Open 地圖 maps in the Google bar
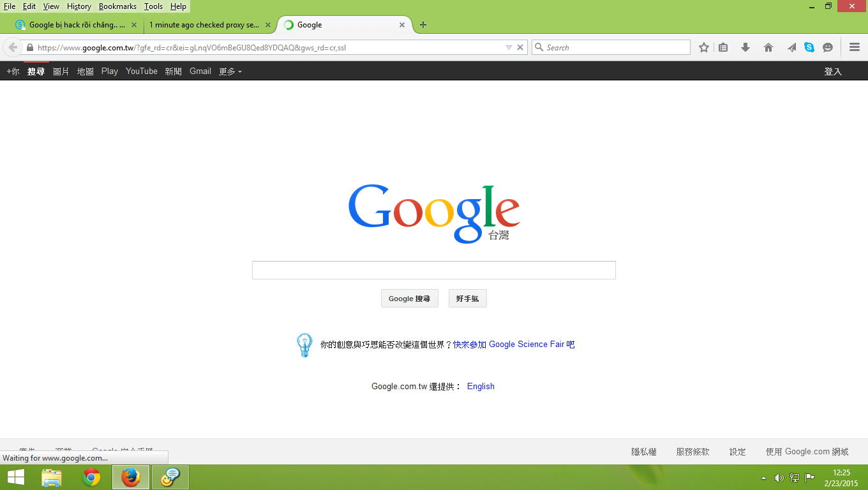 (86, 71)
